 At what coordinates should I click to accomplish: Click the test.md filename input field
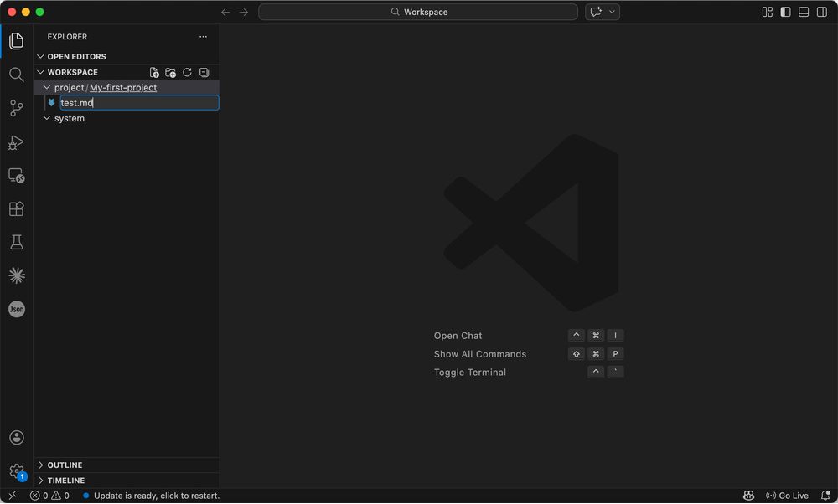click(x=139, y=103)
